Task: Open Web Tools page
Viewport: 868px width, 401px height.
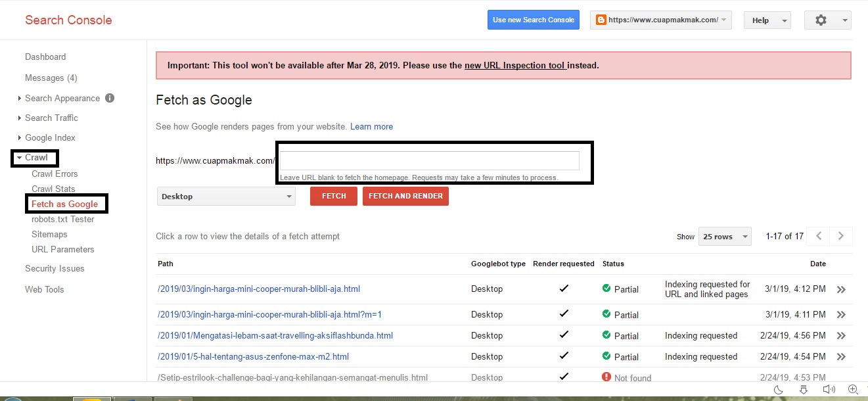Action: (x=45, y=289)
